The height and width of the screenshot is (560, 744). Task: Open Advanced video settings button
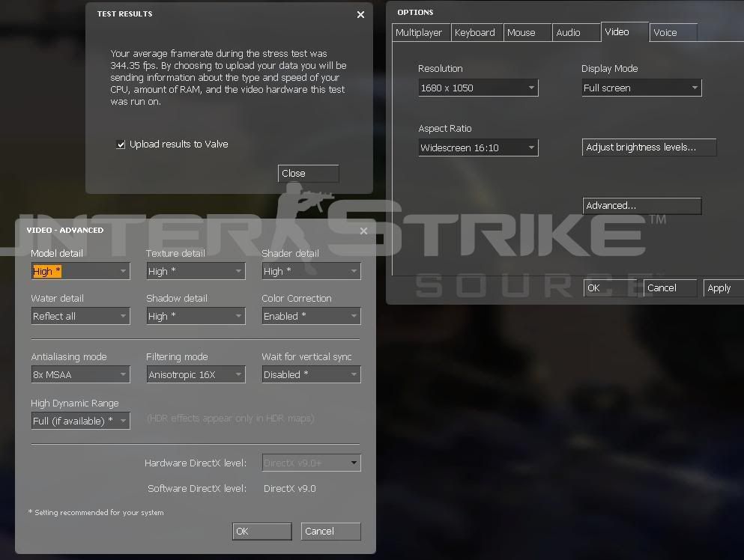tap(642, 206)
